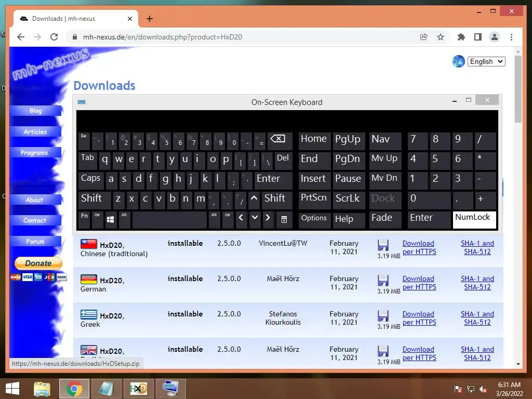Click the Del key on On-Screen Keyboard
This screenshot has width=532, height=399.
pyautogui.click(x=283, y=161)
